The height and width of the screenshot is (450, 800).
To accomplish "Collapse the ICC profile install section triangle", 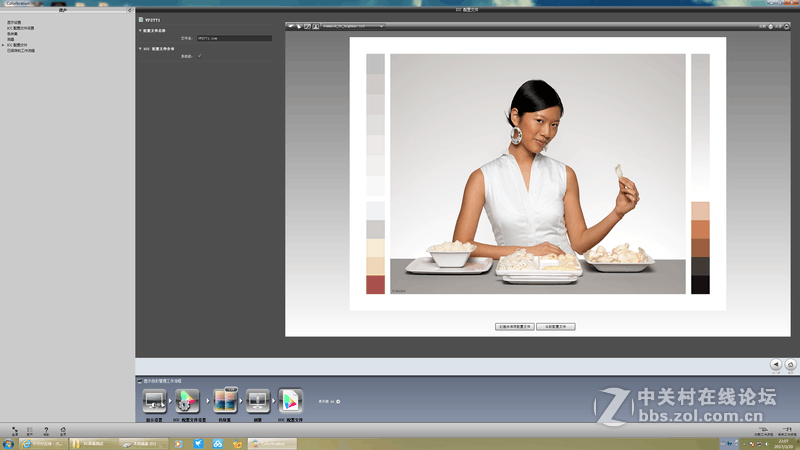I will click(140, 49).
